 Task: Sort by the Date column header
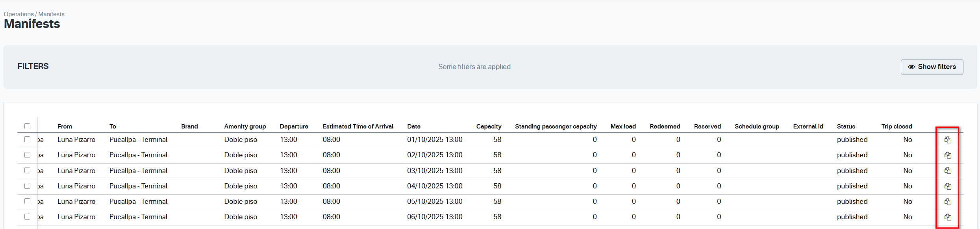414,127
